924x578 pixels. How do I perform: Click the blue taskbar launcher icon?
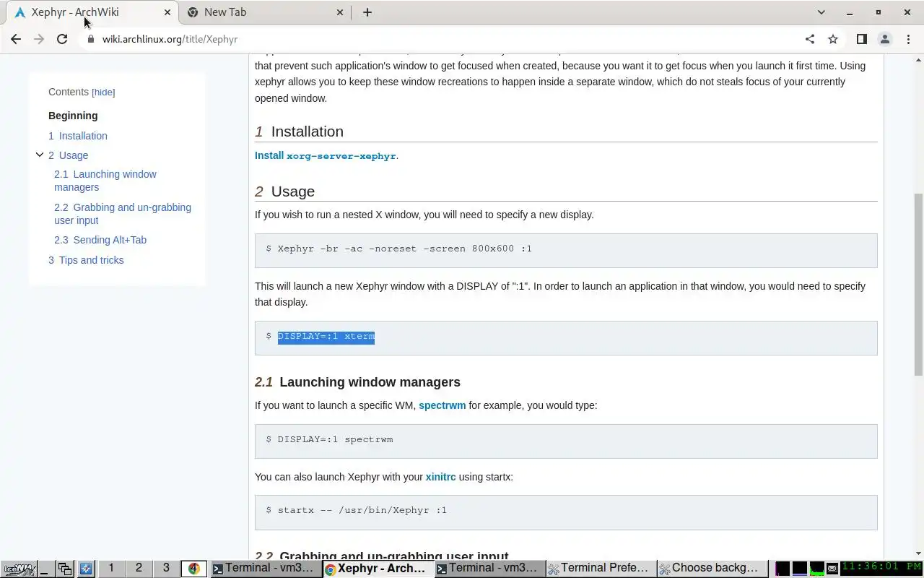(86, 569)
